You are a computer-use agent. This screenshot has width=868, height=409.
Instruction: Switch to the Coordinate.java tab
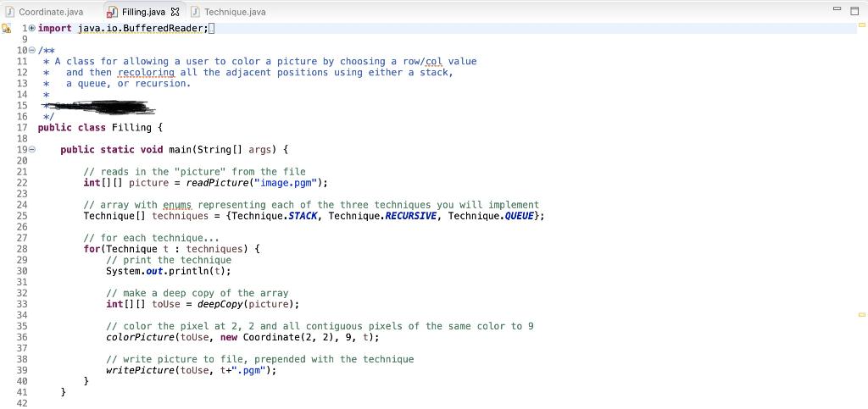tap(44, 12)
